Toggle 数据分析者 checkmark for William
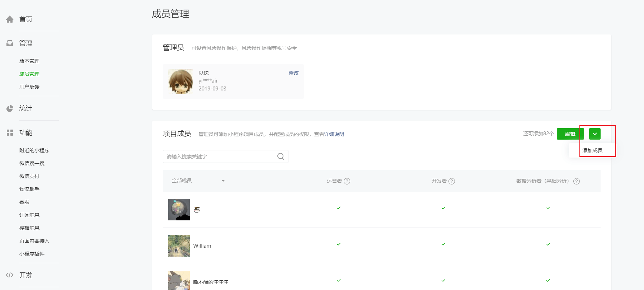The width and height of the screenshot is (644, 290). [548, 244]
